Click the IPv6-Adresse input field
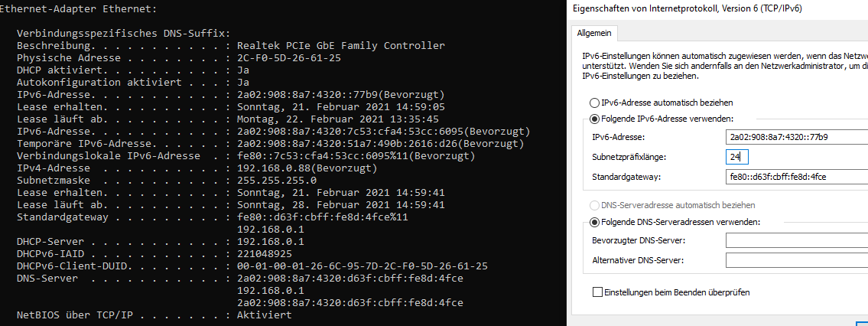The height and width of the screenshot is (326, 868). click(x=797, y=137)
